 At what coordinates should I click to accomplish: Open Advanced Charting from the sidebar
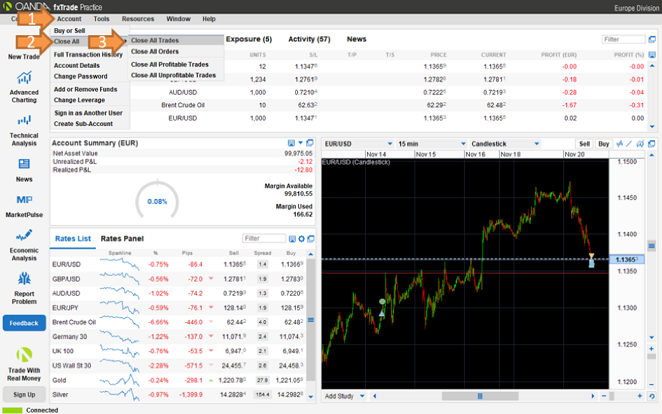pyautogui.click(x=23, y=79)
